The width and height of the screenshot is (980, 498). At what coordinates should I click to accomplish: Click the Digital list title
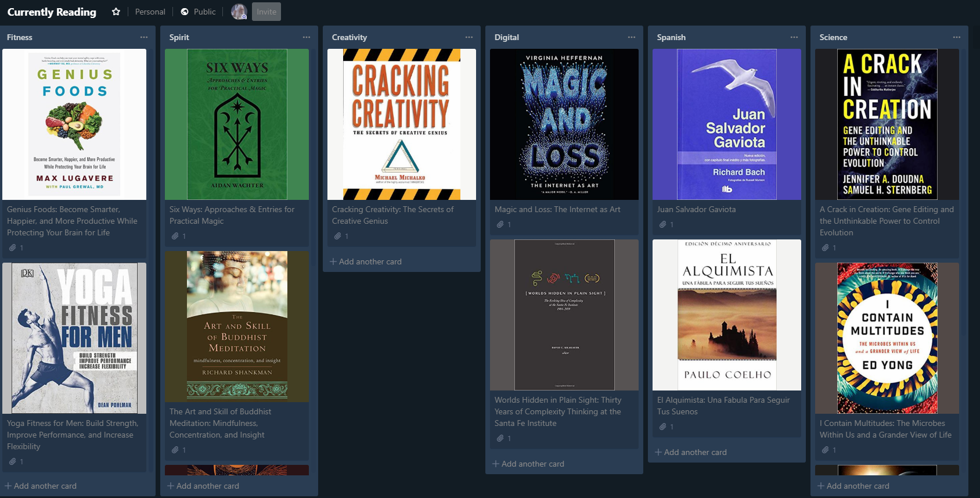point(507,37)
